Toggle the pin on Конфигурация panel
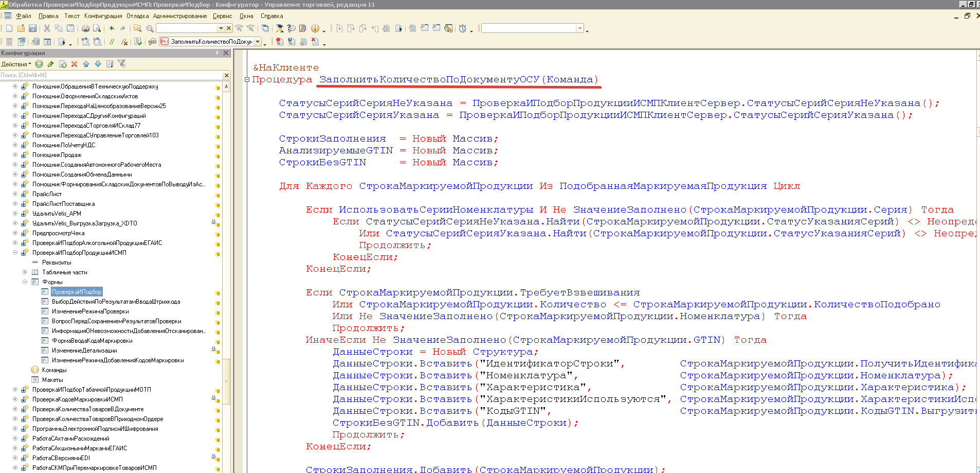The width and height of the screenshot is (980, 473). 217,53
